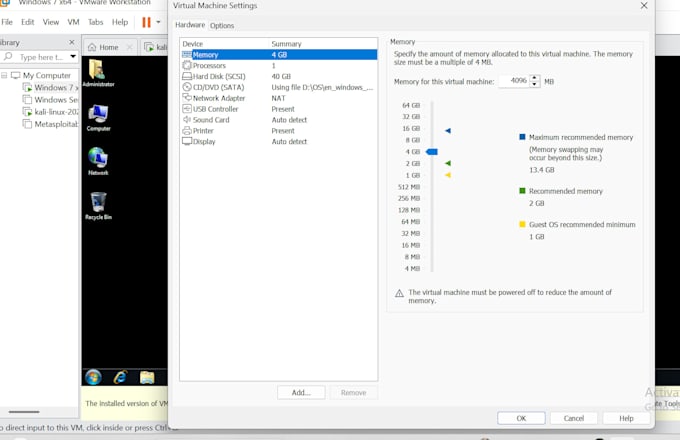This screenshot has width=680, height=440.
Task: Click blue maximum recommended memory marker
Action: point(448,130)
